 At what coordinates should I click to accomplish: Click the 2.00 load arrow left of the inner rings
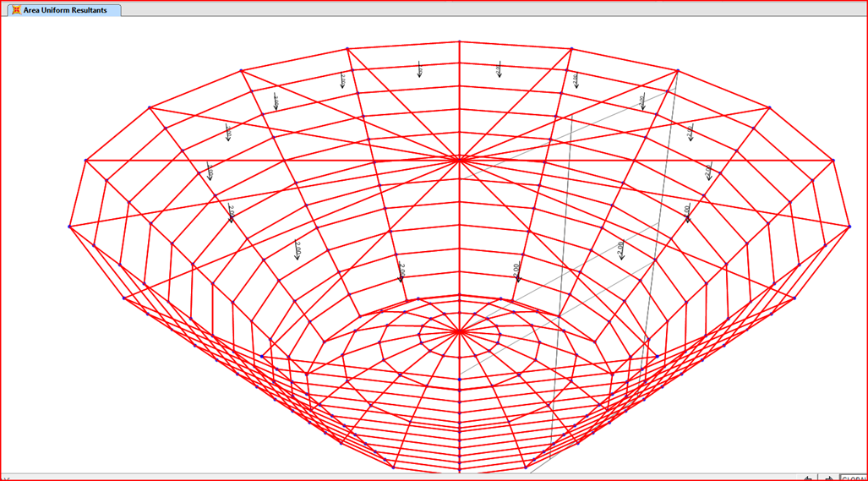(x=401, y=274)
